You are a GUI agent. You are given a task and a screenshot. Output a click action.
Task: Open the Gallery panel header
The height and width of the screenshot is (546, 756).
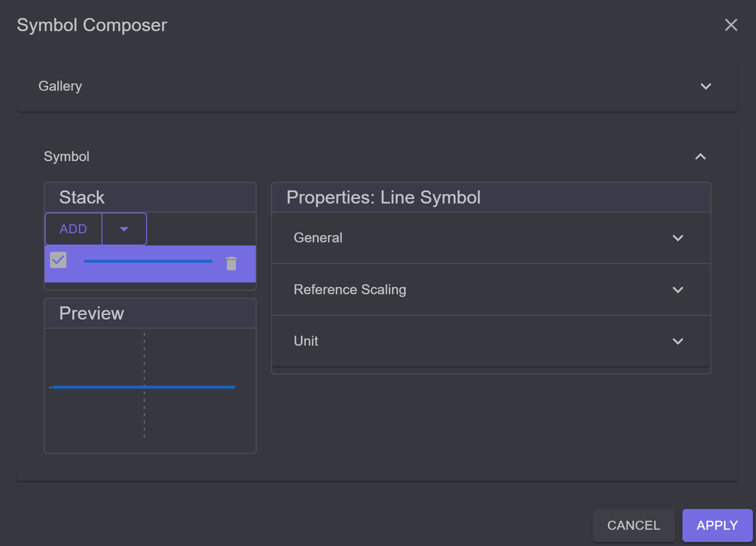coord(377,86)
